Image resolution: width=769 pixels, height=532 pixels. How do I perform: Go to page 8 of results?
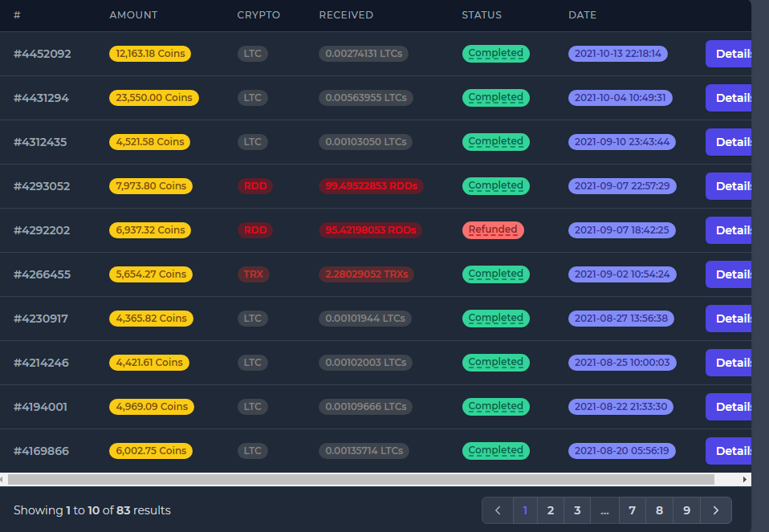(659, 510)
